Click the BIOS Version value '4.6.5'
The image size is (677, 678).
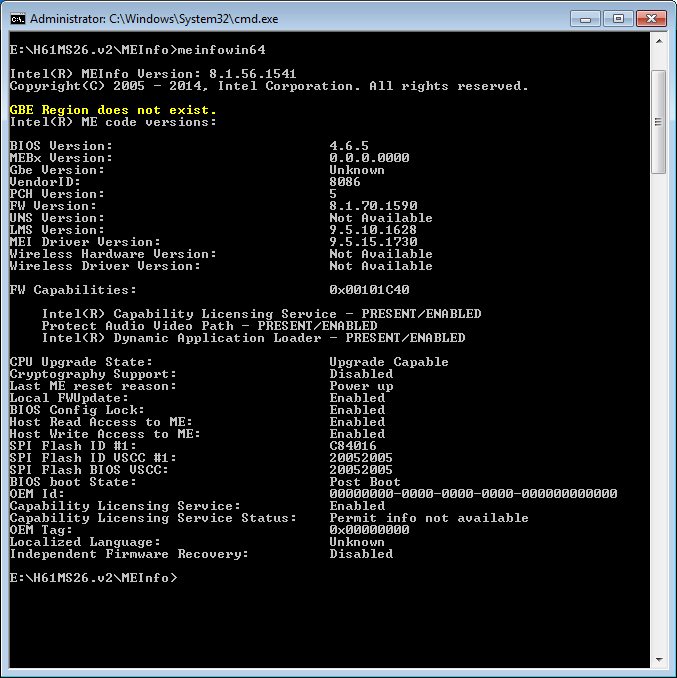349,146
